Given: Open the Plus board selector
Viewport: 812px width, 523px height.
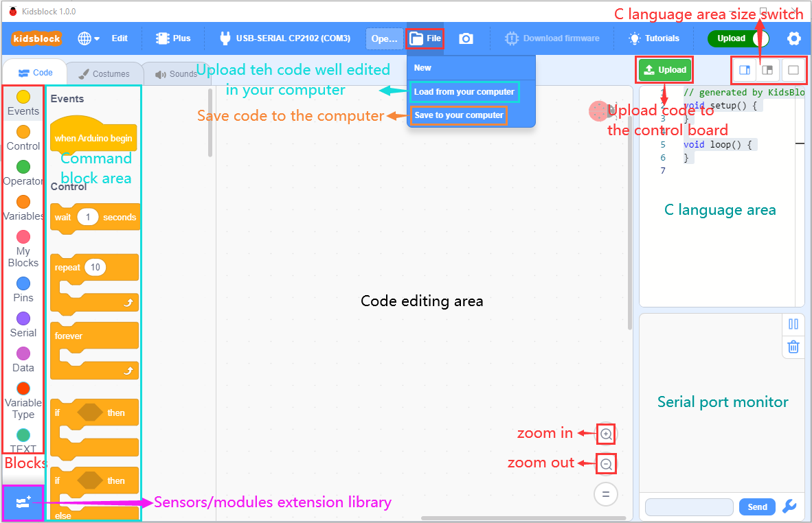Looking at the screenshot, I should coord(173,38).
